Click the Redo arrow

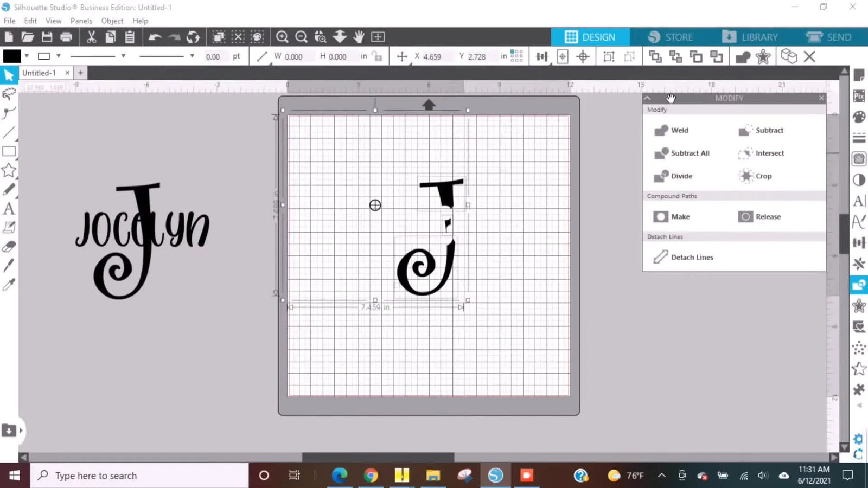click(x=174, y=37)
